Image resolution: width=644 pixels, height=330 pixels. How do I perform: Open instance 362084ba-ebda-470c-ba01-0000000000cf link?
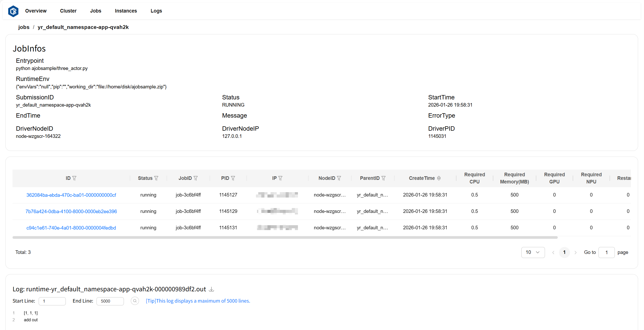pos(71,195)
